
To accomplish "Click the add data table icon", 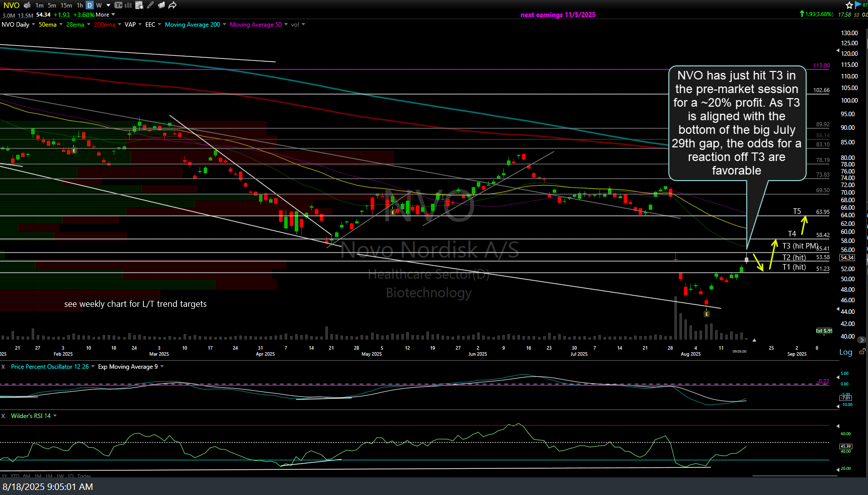I will [x=139, y=5].
